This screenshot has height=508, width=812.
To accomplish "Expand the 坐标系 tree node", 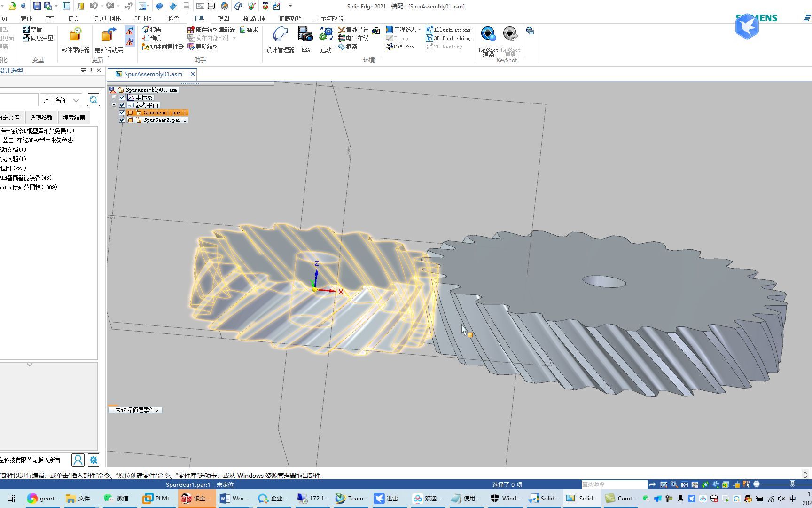I will (x=114, y=97).
